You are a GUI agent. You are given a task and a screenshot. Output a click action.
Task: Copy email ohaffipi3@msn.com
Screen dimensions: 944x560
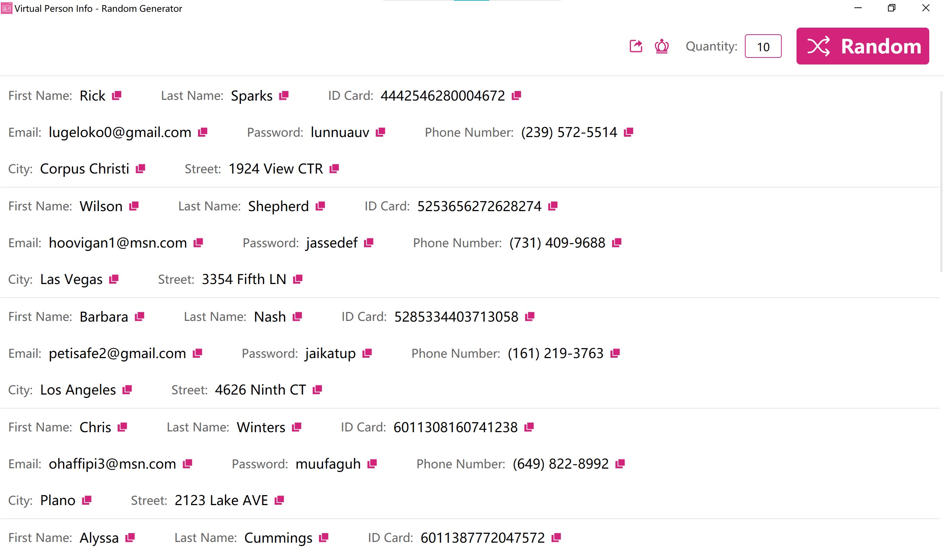tap(188, 463)
